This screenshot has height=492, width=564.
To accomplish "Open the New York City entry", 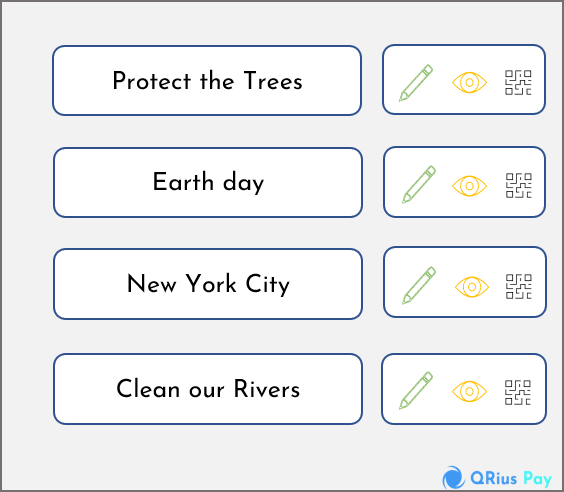I will point(208,284).
